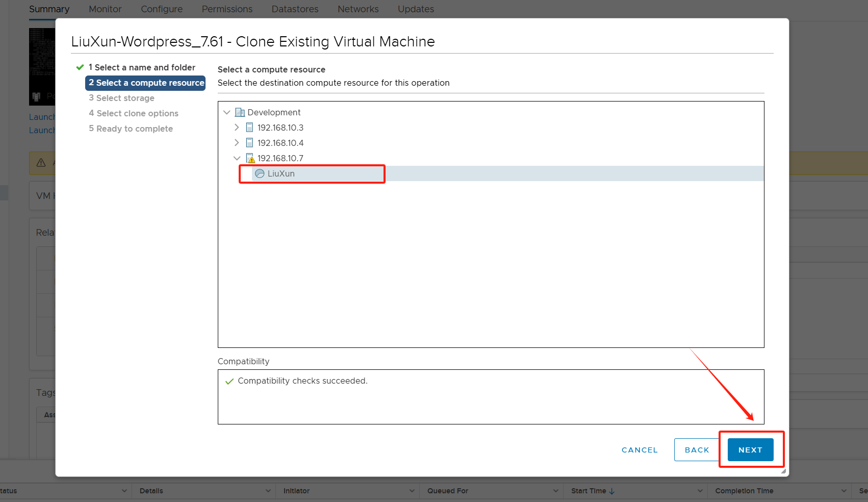Click the NEXT button
The height and width of the screenshot is (502, 868).
click(750, 449)
